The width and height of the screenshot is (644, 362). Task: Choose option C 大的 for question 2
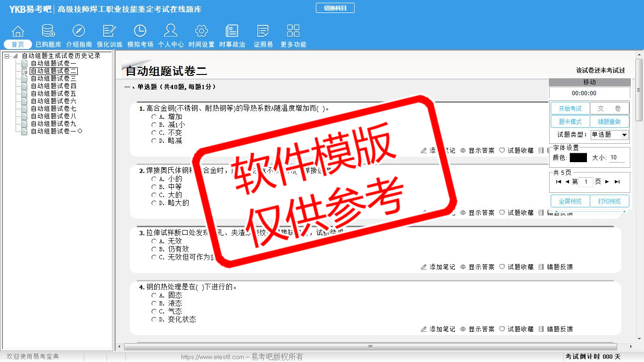[x=154, y=195]
